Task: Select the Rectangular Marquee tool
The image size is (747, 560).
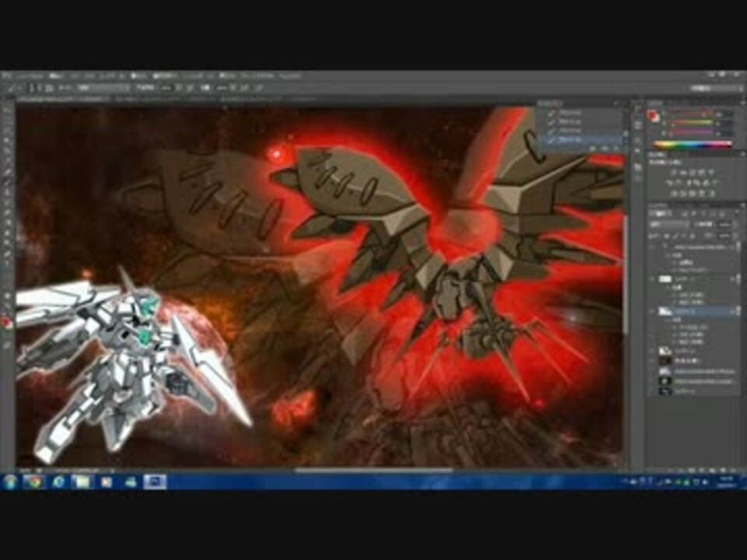Action: tap(7, 120)
